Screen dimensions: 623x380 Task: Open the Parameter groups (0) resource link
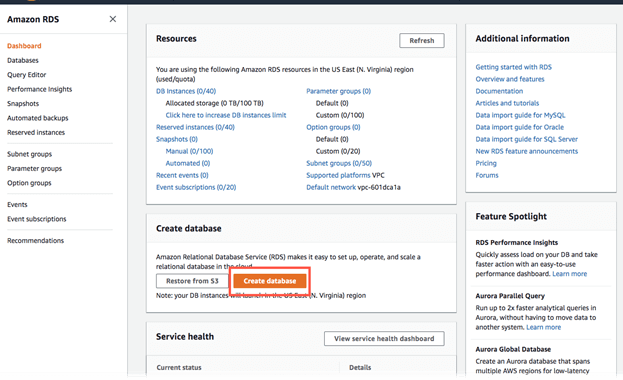coord(338,91)
